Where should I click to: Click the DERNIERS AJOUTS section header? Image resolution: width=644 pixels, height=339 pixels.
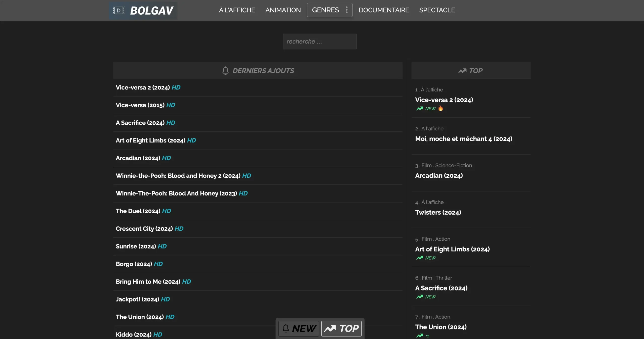coord(258,71)
